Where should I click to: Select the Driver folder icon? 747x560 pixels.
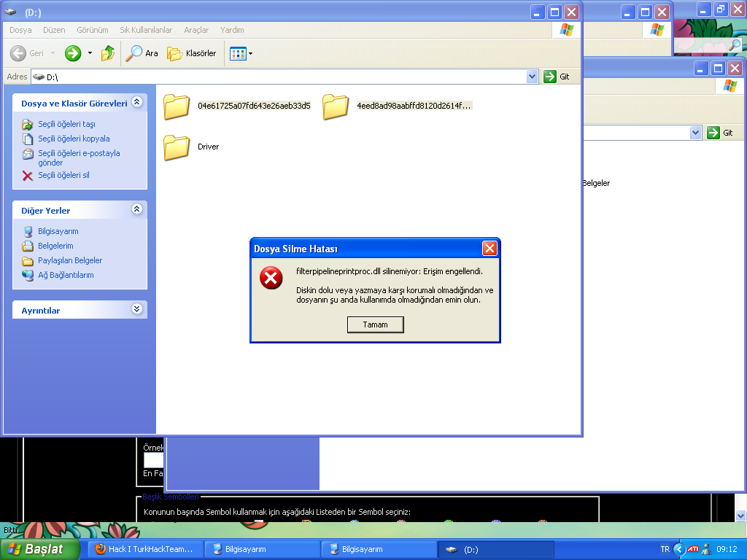(x=177, y=147)
